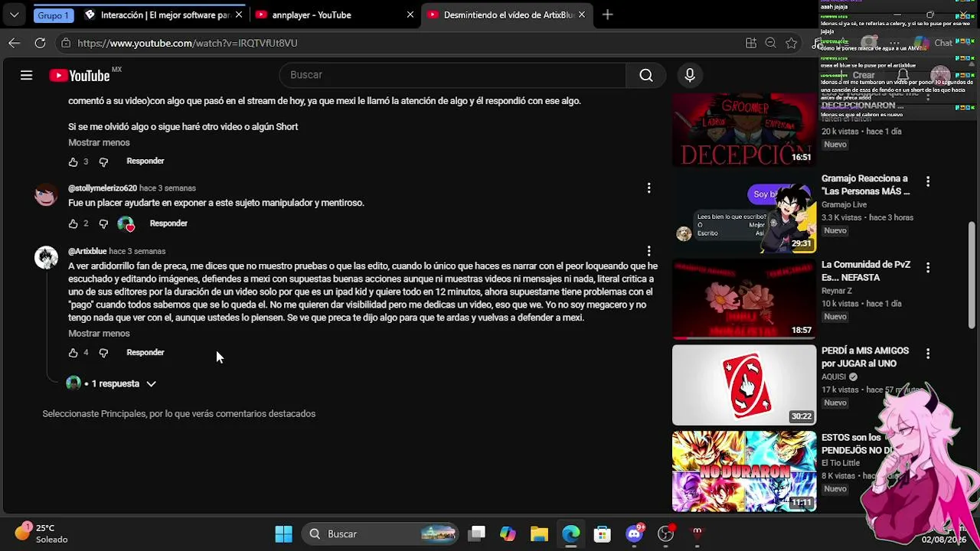Image resolution: width=980 pixels, height=551 pixels.
Task: Expand the browser tab list dropdown
Action: 14,15
